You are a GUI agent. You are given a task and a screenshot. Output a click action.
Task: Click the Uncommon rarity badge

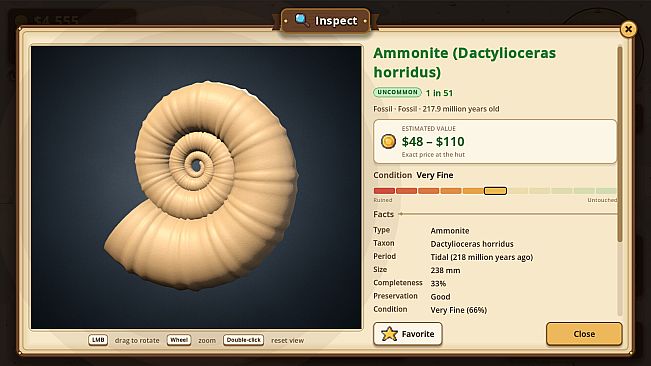pos(397,92)
